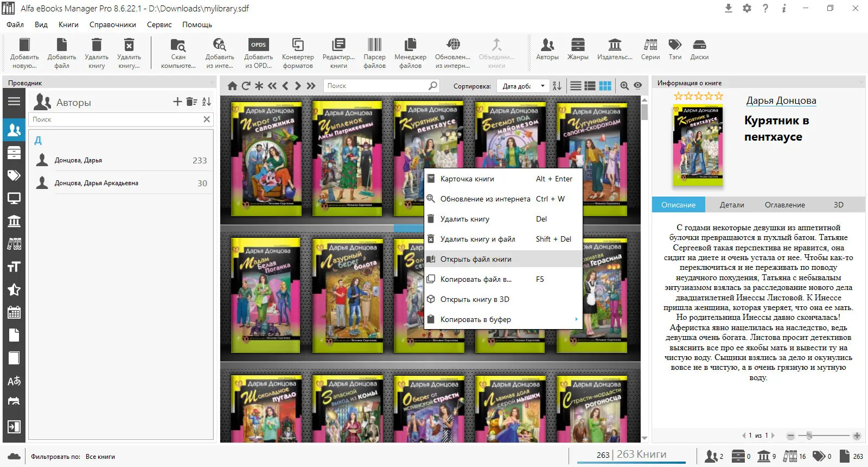
Task: Open the Disks reference from toolbar
Action: 699,49
